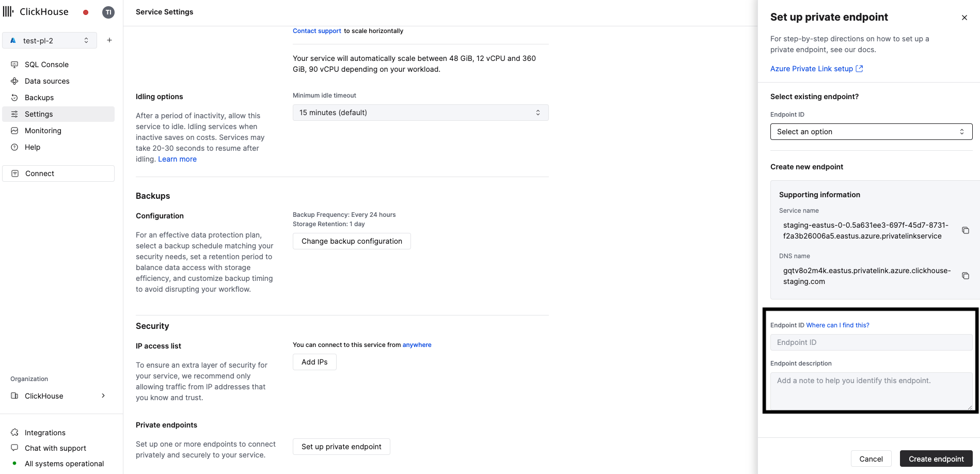980x474 pixels.
Task: Open the Monitoring section icon
Action: 14,130
